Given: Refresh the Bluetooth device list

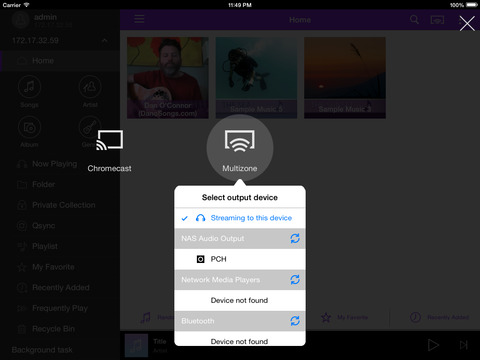Looking at the screenshot, I should tap(295, 321).
